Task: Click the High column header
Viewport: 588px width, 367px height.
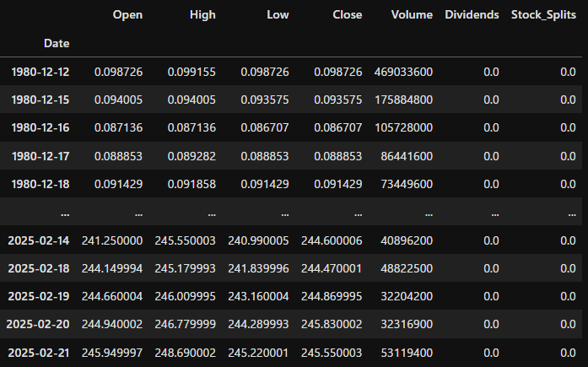Action: [202, 14]
